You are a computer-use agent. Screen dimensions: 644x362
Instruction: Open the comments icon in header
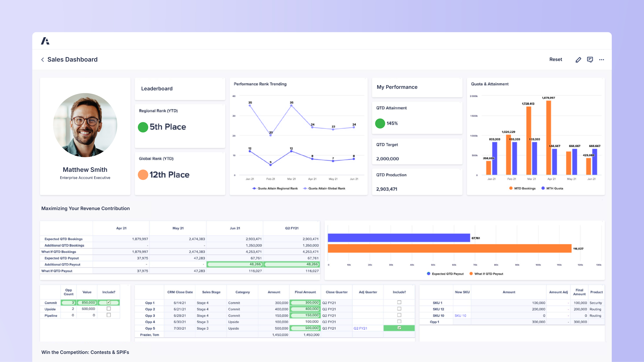(590, 60)
